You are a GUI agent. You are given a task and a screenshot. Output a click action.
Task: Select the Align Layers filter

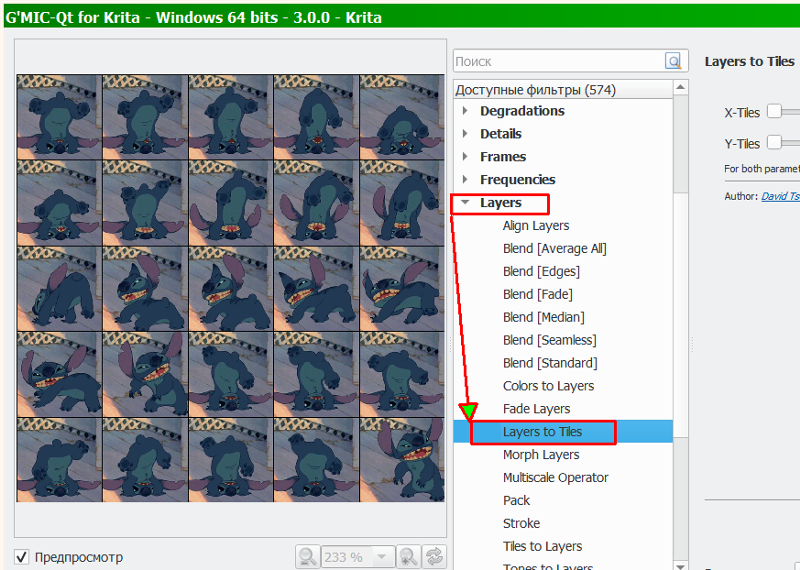click(x=536, y=226)
